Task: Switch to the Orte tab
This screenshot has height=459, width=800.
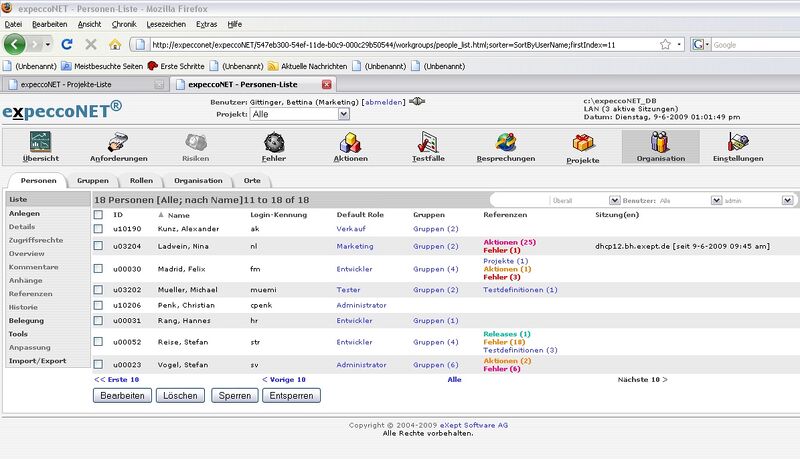Action: pyautogui.click(x=252, y=181)
